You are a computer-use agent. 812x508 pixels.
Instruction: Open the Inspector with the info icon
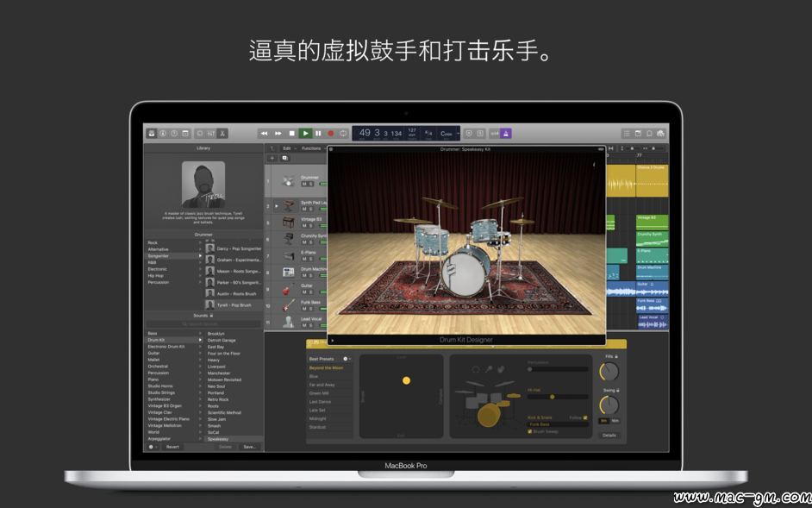pos(163,133)
